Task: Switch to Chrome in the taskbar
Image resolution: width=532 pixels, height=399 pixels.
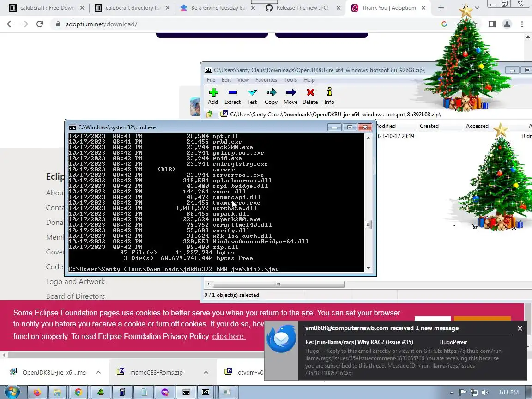Action: [79, 392]
